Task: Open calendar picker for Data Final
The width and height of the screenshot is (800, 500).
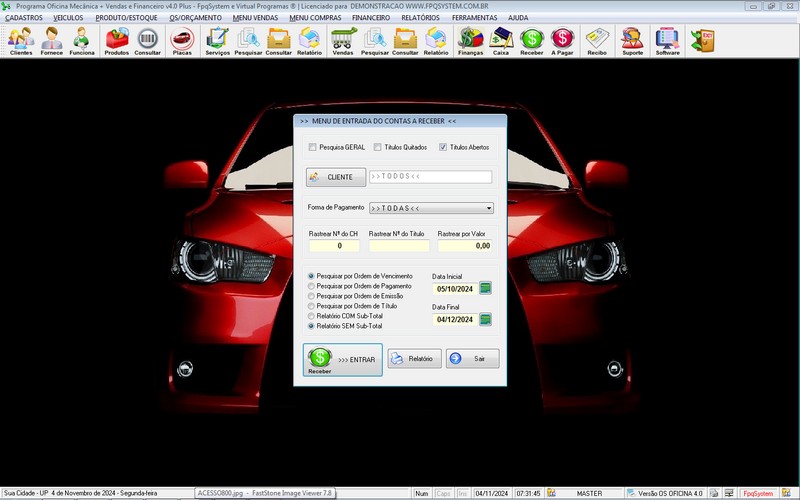Action: (486, 320)
